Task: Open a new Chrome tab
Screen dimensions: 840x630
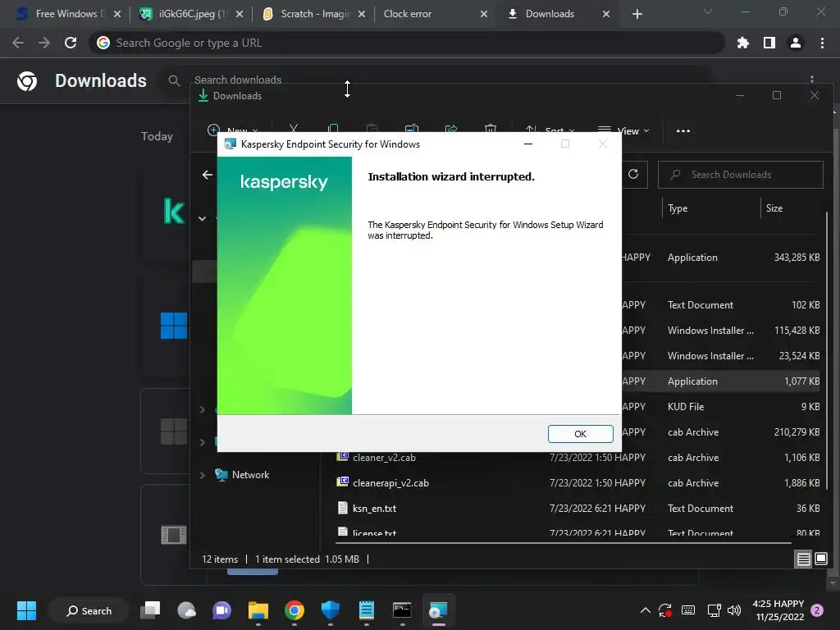Action: tap(637, 15)
